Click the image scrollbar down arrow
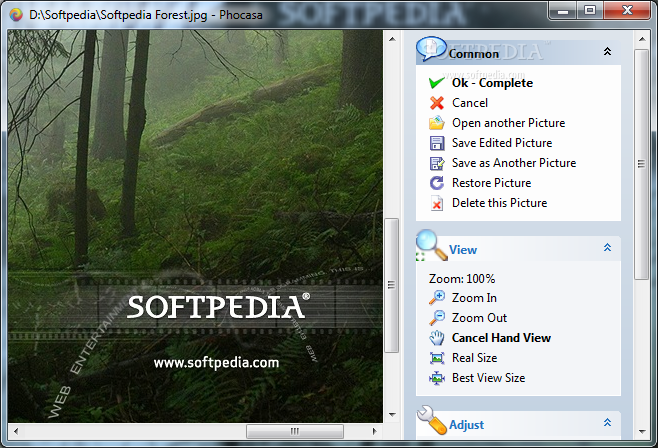This screenshot has height=448, width=658. (392, 415)
